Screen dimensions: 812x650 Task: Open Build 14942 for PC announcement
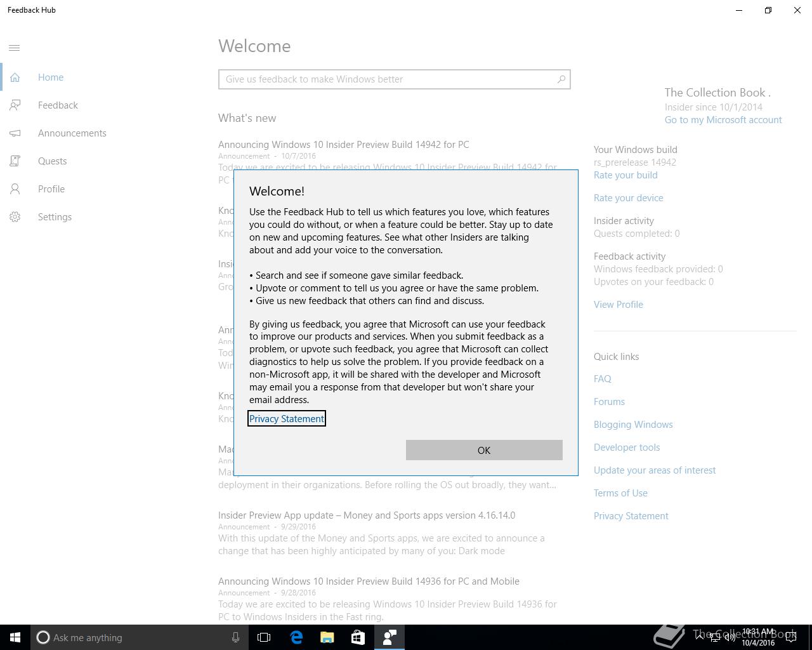pos(344,145)
